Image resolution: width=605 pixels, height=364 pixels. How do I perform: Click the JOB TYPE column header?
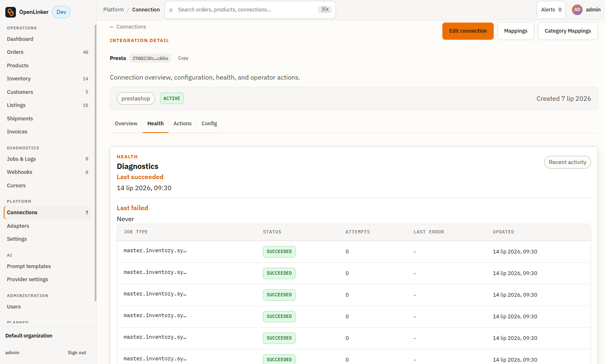136,232
